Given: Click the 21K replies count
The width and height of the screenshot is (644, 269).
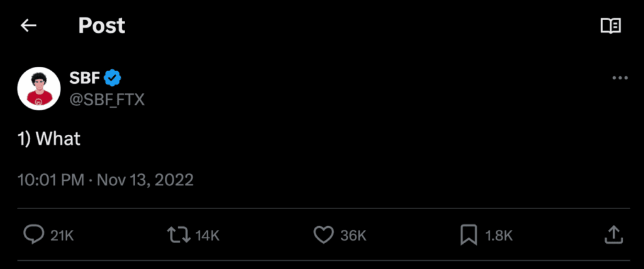Looking at the screenshot, I should click(62, 236).
